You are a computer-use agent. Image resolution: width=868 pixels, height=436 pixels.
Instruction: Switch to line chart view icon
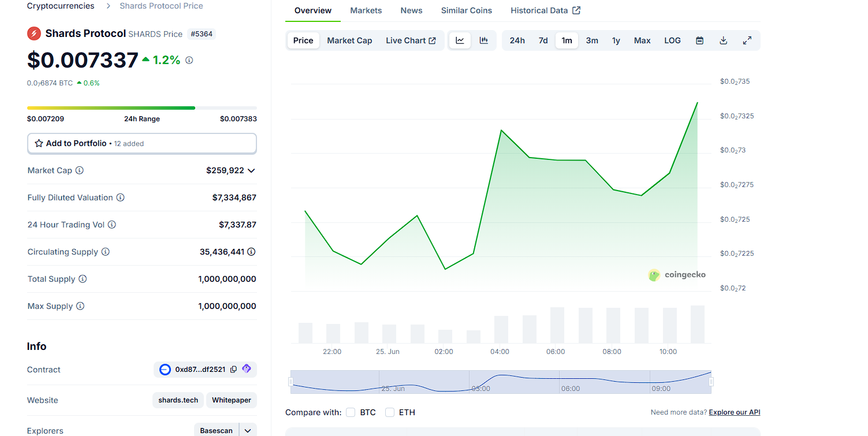[x=460, y=40]
